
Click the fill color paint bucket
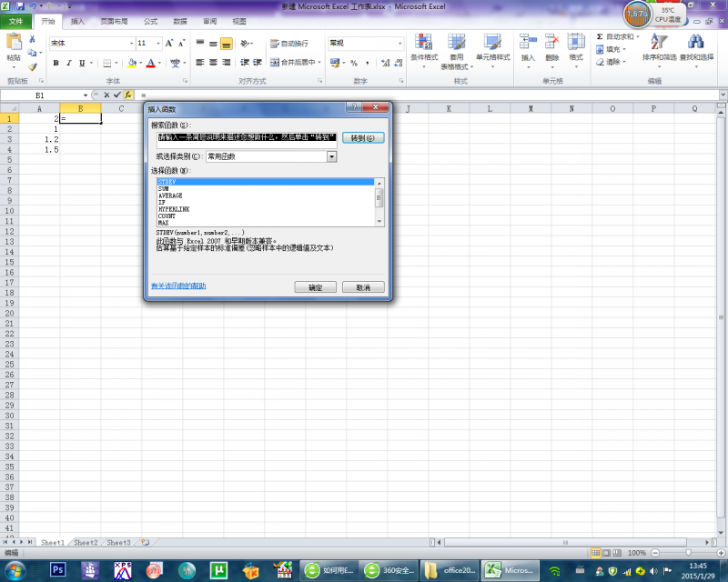[132, 63]
